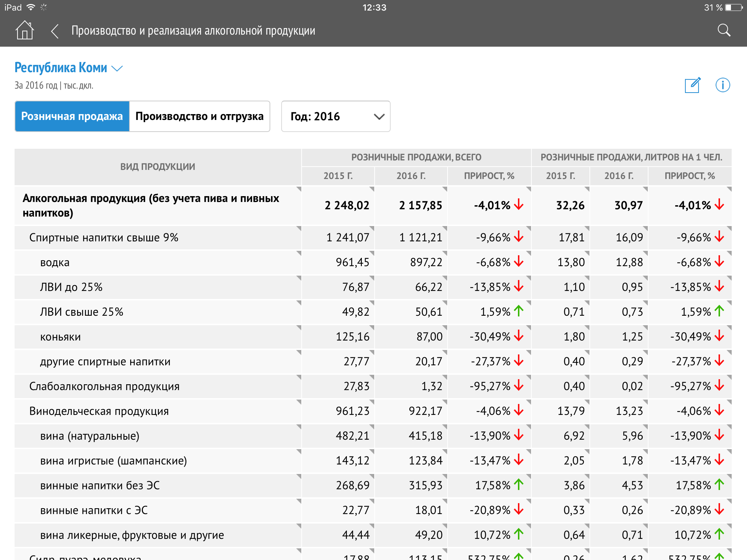The image size is (747, 560).
Task: Tap the first Прирост, % column header
Action: pyautogui.click(x=489, y=176)
